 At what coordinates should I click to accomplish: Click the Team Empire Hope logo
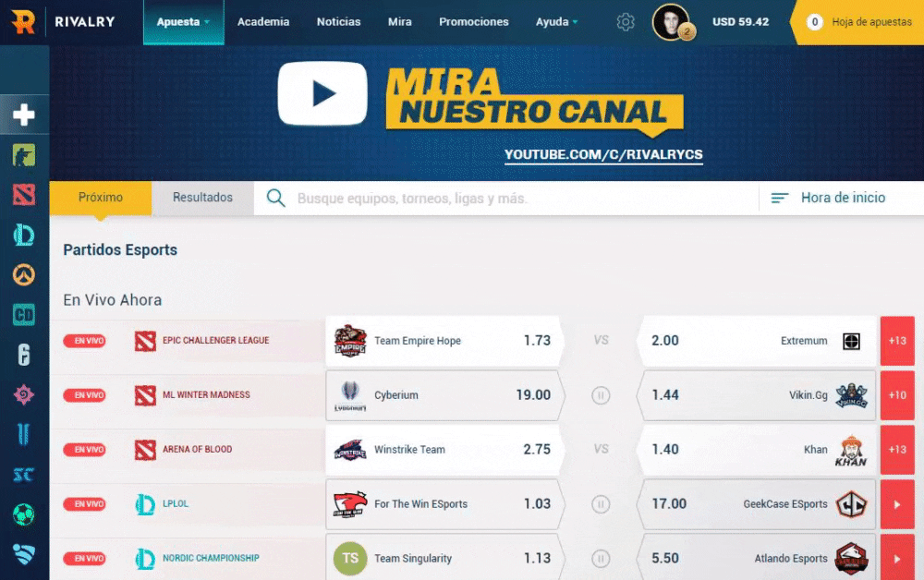[x=350, y=341]
